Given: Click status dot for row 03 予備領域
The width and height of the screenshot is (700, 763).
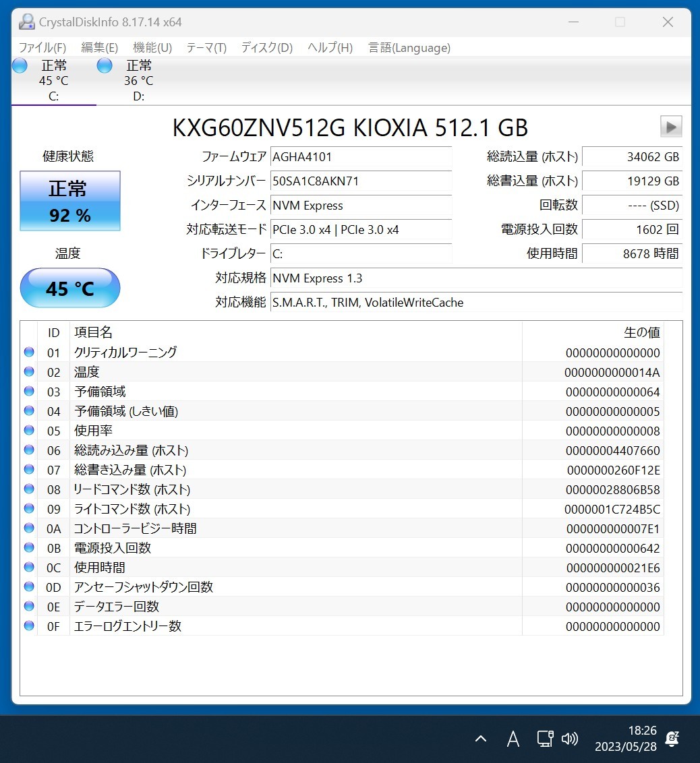Looking at the screenshot, I should (x=29, y=391).
